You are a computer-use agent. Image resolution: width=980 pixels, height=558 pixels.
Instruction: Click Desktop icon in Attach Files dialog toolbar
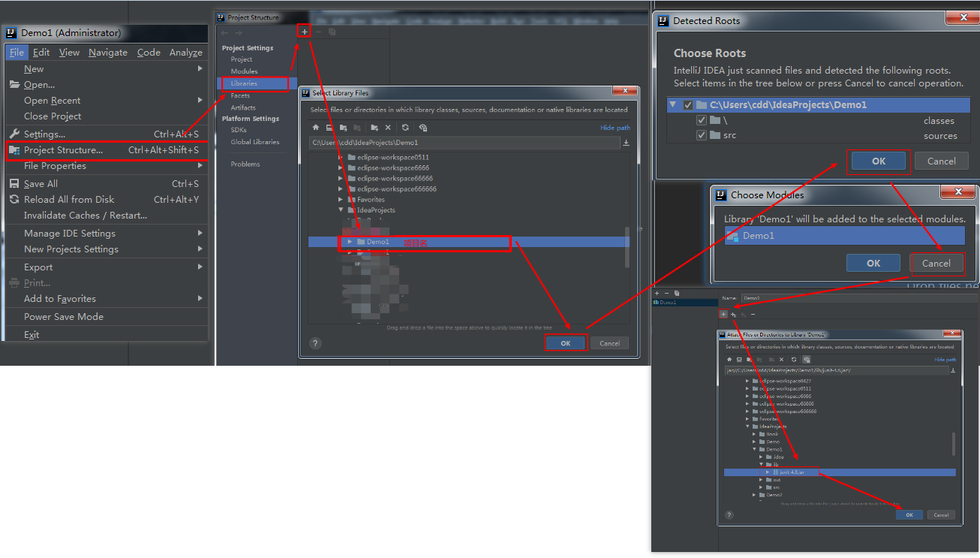[x=739, y=359]
